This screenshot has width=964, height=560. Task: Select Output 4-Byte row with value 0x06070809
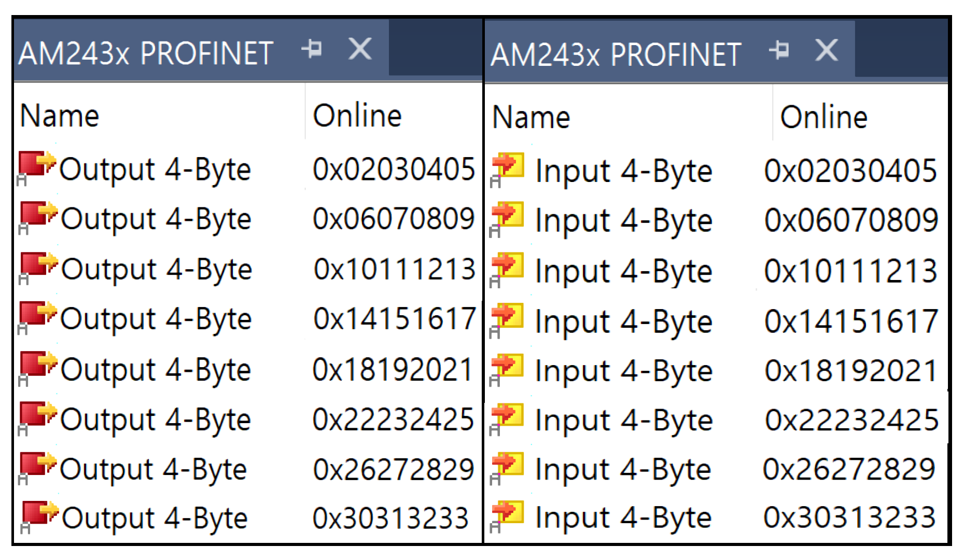tap(156, 219)
